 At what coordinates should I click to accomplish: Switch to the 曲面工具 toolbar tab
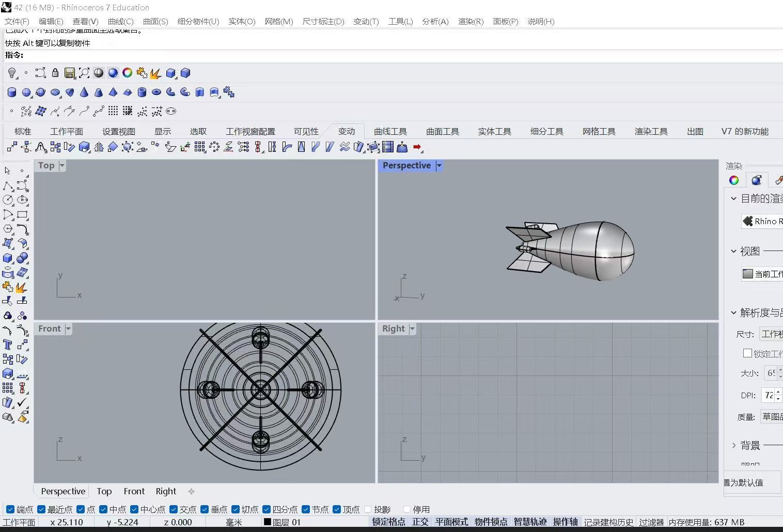[x=442, y=131]
